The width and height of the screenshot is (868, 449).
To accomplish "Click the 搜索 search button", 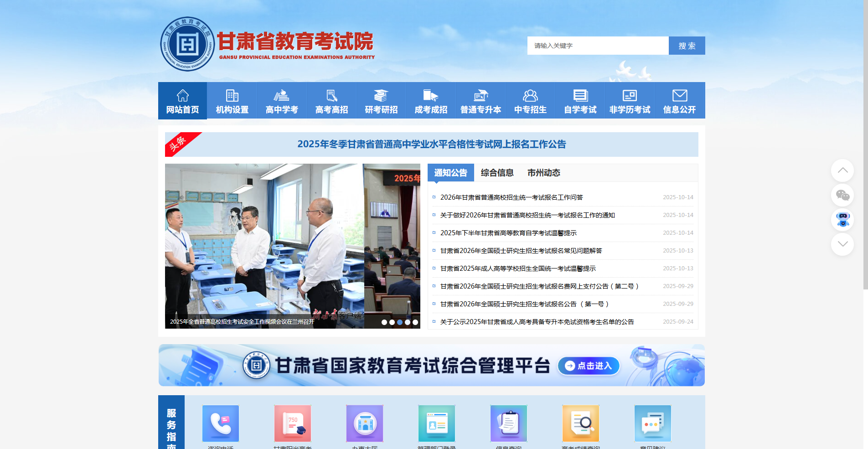I will click(687, 46).
